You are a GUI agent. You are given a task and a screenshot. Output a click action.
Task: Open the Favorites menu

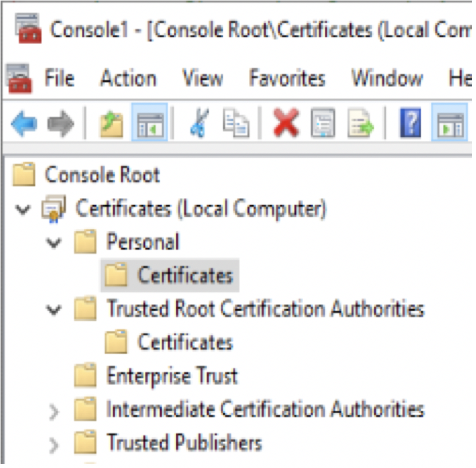click(287, 78)
